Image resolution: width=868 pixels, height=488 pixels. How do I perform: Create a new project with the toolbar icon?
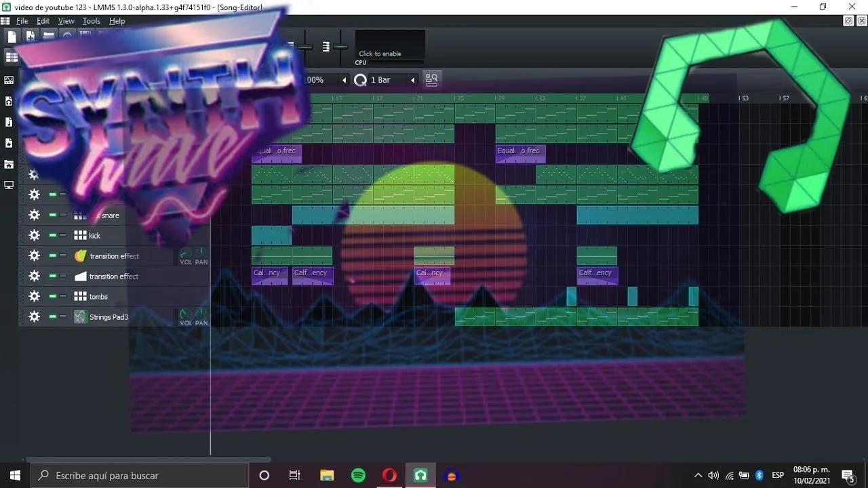pos(12,37)
